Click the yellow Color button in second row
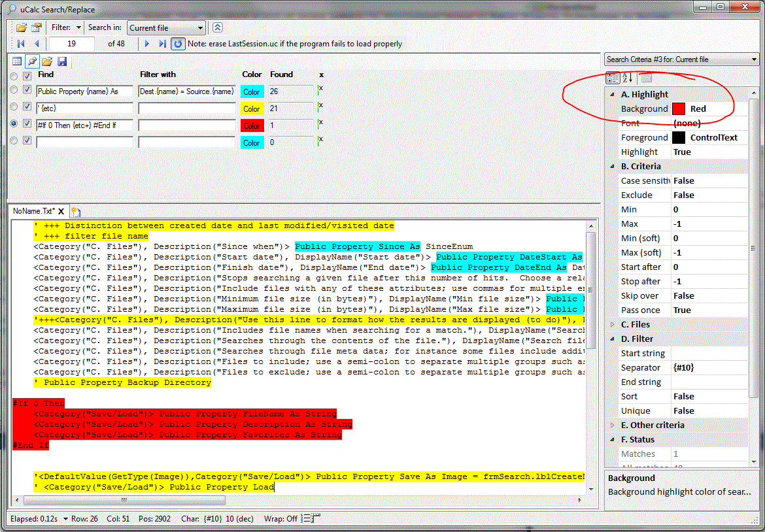Viewport: 765px width, 532px height. pyautogui.click(x=252, y=108)
